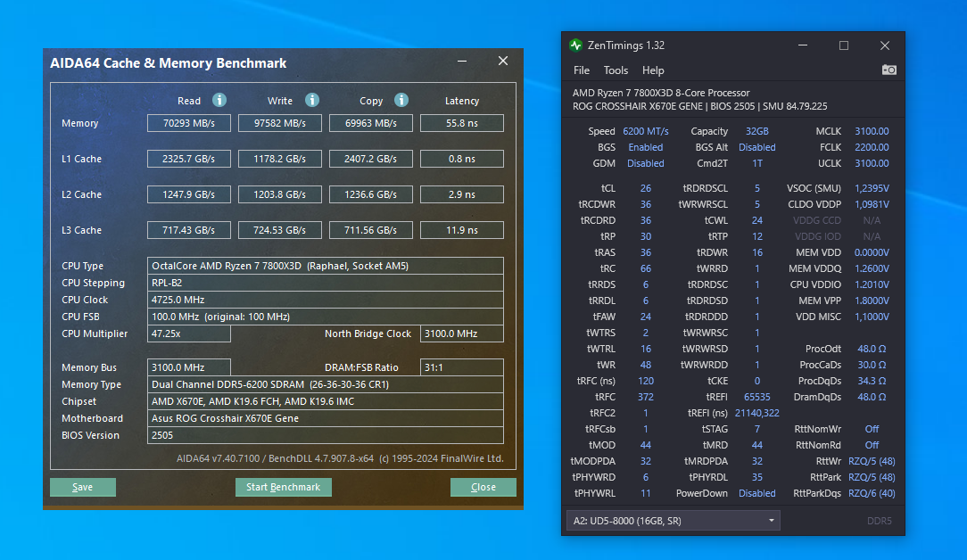Maximize the ZenTimings window
This screenshot has width=967, height=560.
click(843, 45)
